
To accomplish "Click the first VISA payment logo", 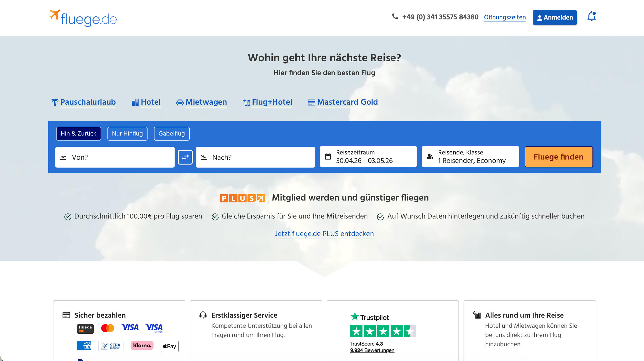I will tap(130, 327).
